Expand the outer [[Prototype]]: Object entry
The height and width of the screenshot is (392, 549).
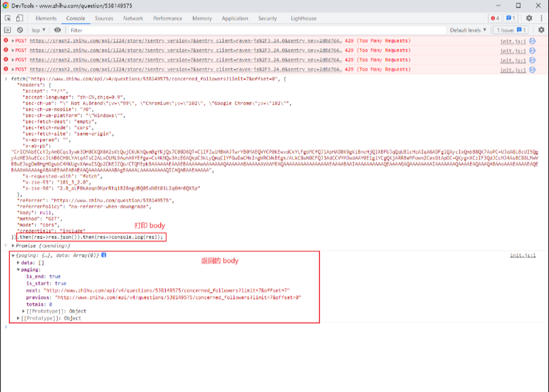18,318
